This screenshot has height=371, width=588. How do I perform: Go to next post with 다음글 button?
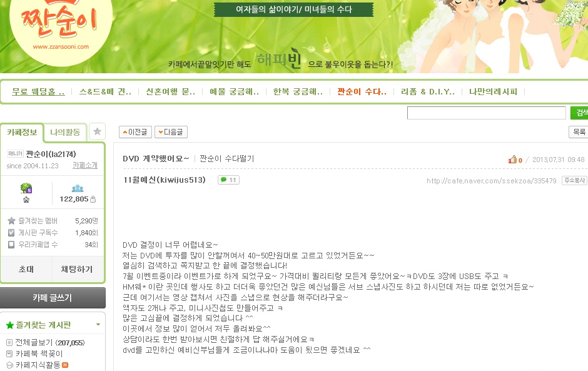point(171,132)
